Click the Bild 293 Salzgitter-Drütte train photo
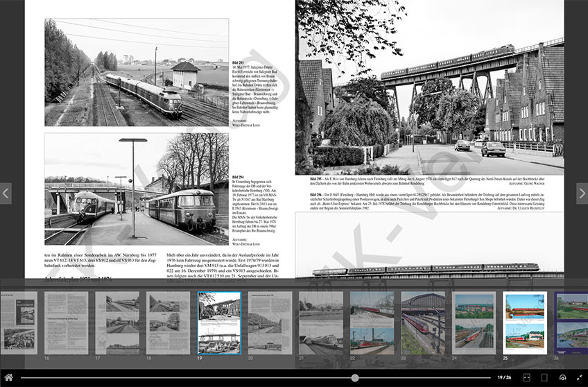Image resolution: width=588 pixels, height=387 pixels. 137,72
